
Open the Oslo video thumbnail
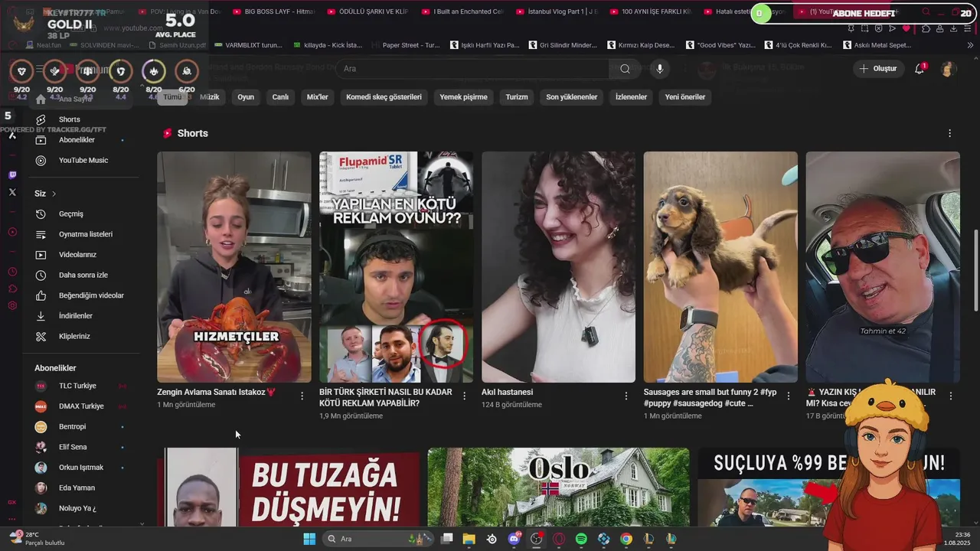coord(558,487)
